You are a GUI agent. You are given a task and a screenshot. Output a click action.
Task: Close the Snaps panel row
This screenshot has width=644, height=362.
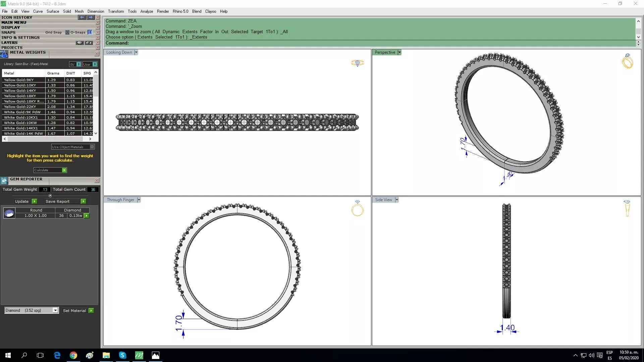point(98,33)
